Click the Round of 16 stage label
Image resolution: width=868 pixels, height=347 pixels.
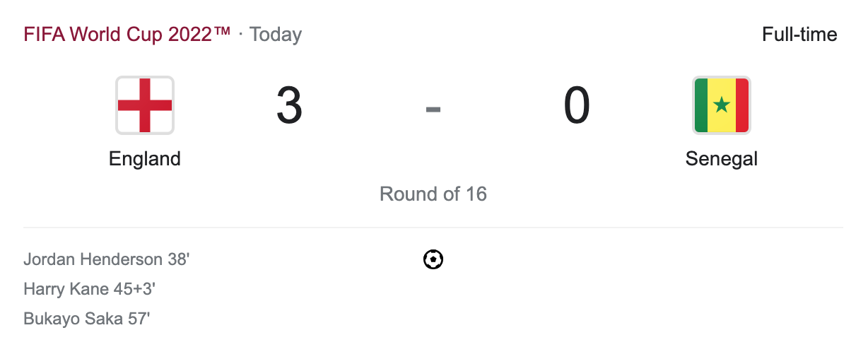point(433,194)
